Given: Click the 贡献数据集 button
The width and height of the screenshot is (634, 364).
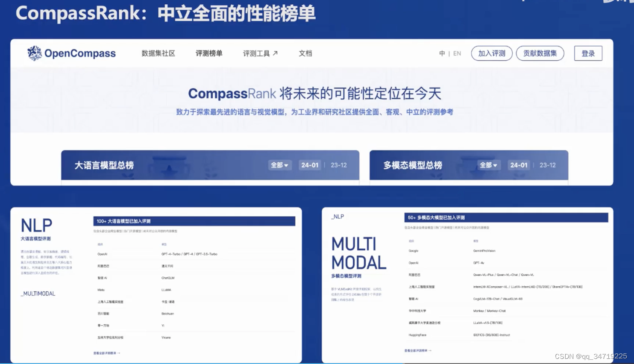Looking at the screenshot, I should (540, 53).
